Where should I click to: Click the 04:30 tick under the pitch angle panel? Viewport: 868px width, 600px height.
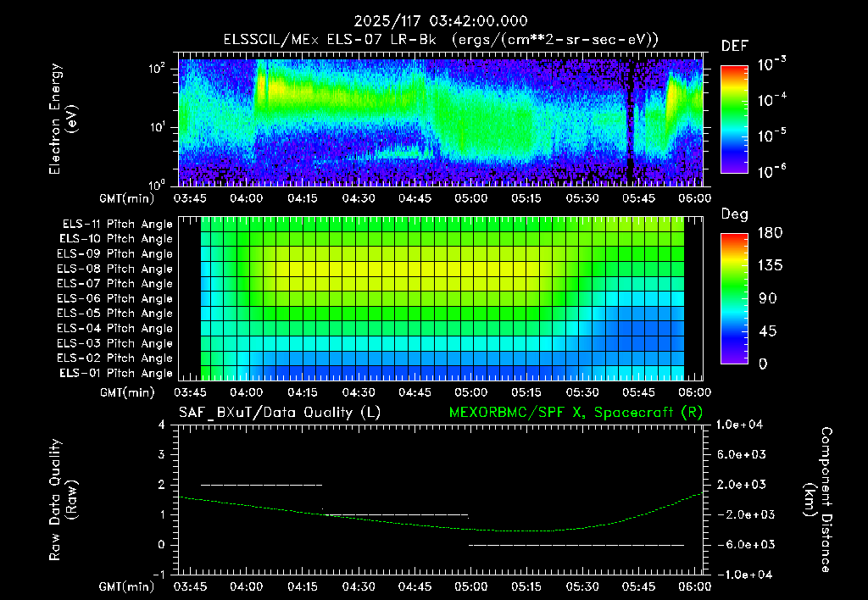pyautogui.click(x=359, y=392)
